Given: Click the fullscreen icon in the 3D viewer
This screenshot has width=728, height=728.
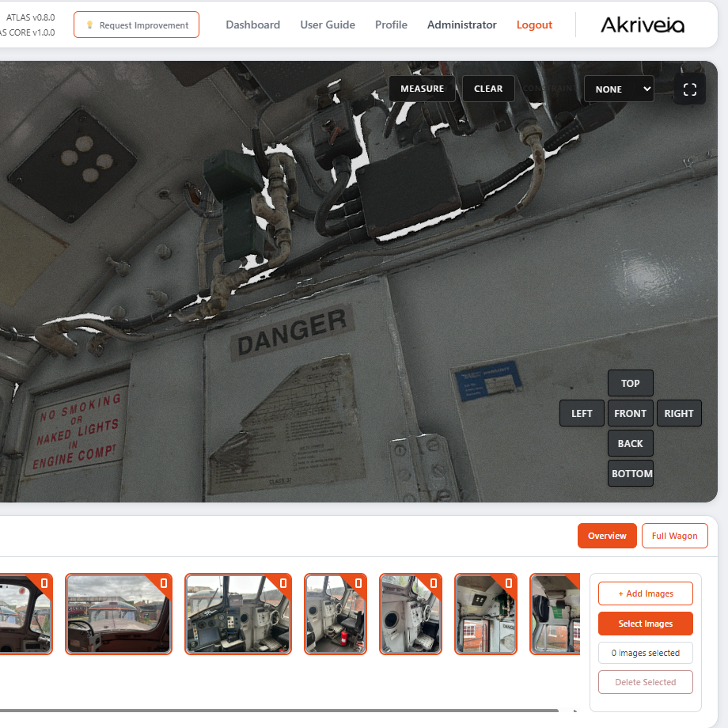Looking at the screenshot, I should click(x=689, y=89).
